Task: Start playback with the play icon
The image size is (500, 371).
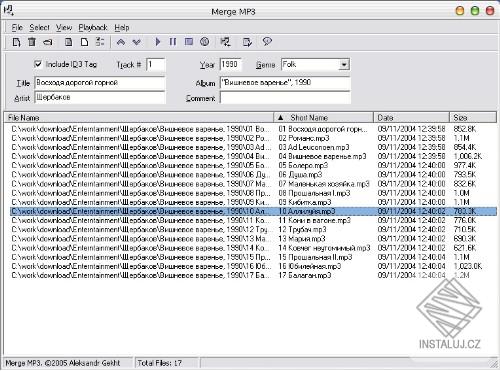Action: coord(158,42)
